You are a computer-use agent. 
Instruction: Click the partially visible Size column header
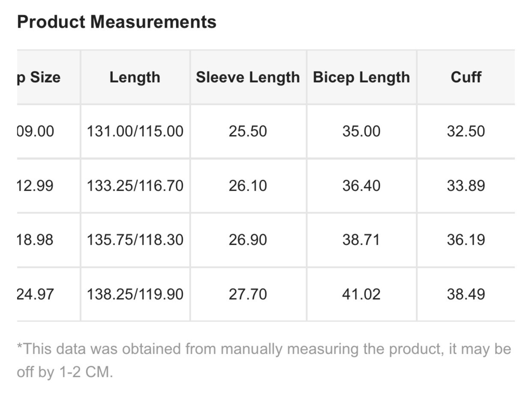48,77
